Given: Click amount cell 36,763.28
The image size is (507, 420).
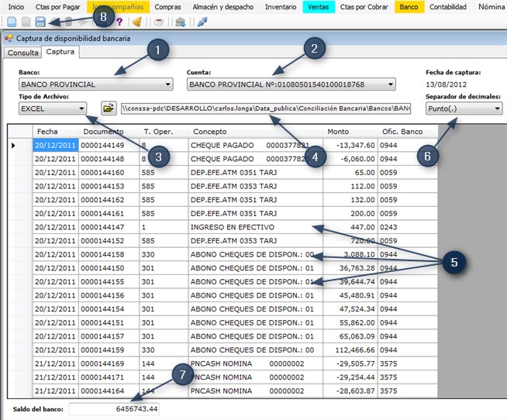Looking at the screenshot, I should [x=350, y=268].
